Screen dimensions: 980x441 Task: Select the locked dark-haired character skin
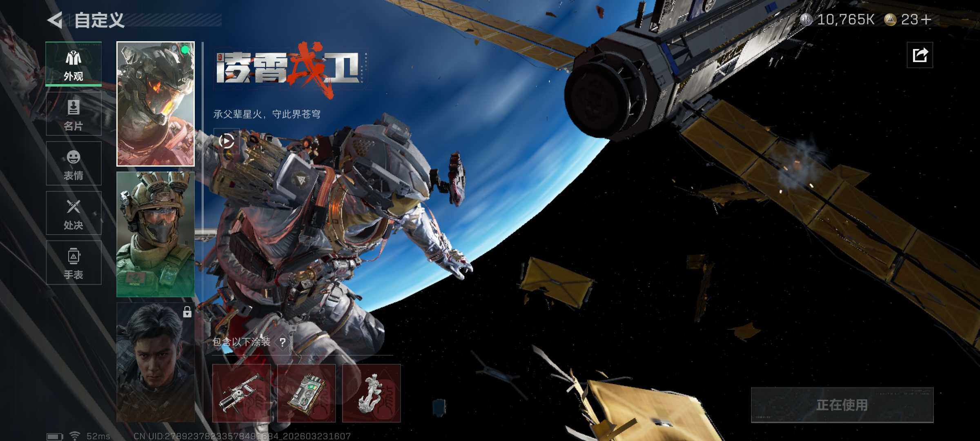155,362
